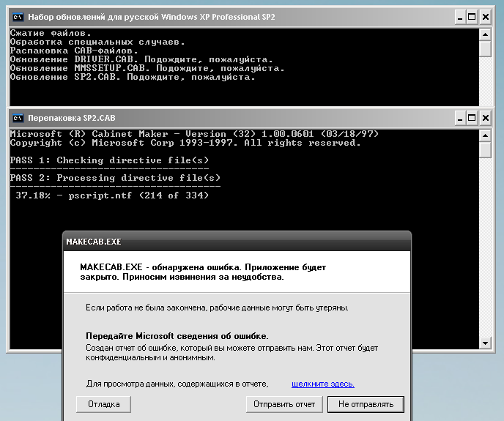This screenshot has width=504, height=421.
Task: Click the Отправить отчет button
Action: coord(284,404)
